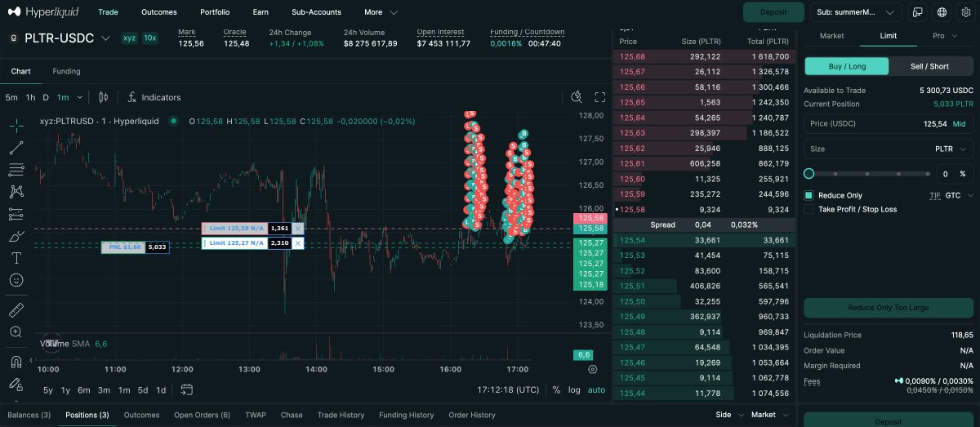
Task: Open the GTC time-in-force dropdown
Action: tap(959, 196)
